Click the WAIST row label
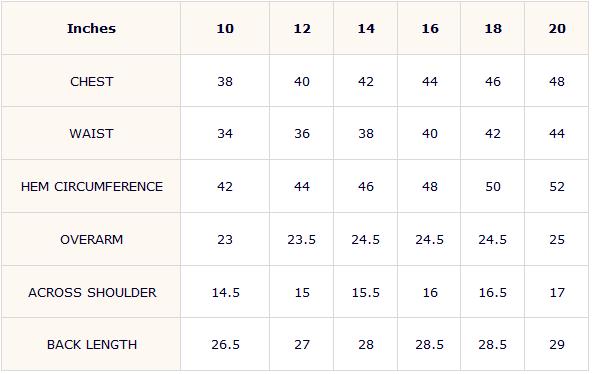The image size is (592, 374). pos(91,134)
